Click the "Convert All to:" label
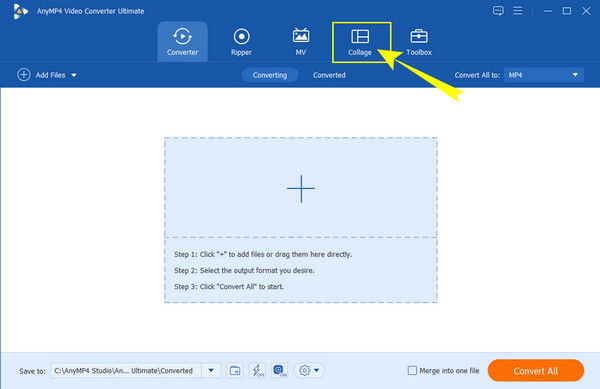 477,75
